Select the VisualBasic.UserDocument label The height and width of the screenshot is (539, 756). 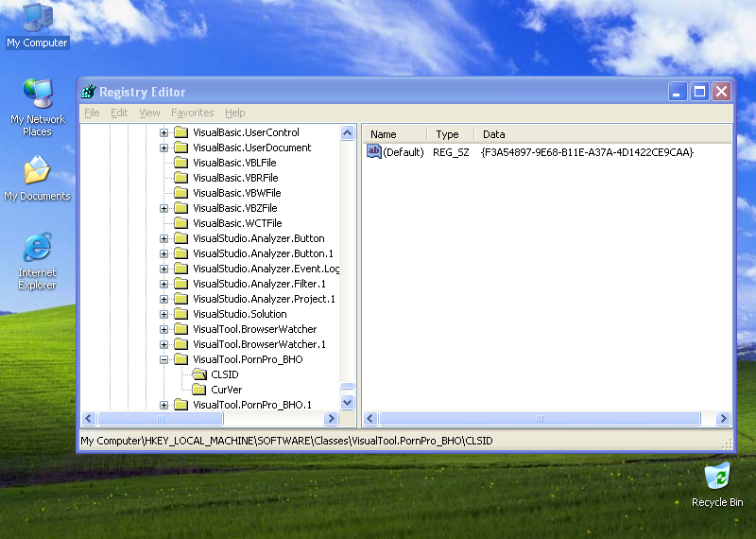pos(251,148)
